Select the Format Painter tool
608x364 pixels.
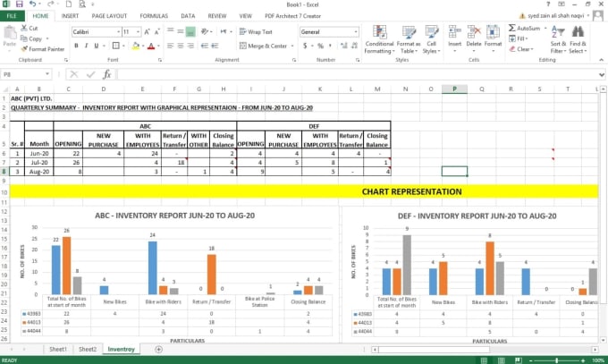coord(43,49)
